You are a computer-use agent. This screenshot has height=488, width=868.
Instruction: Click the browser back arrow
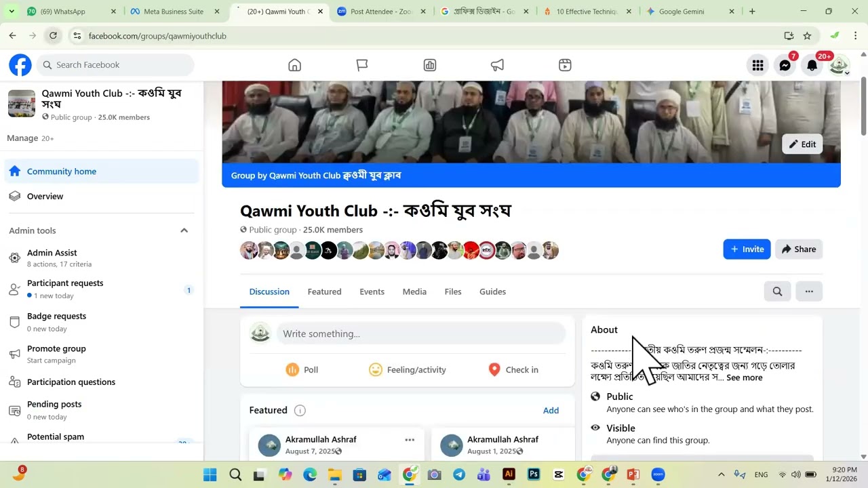pos(12,36)
